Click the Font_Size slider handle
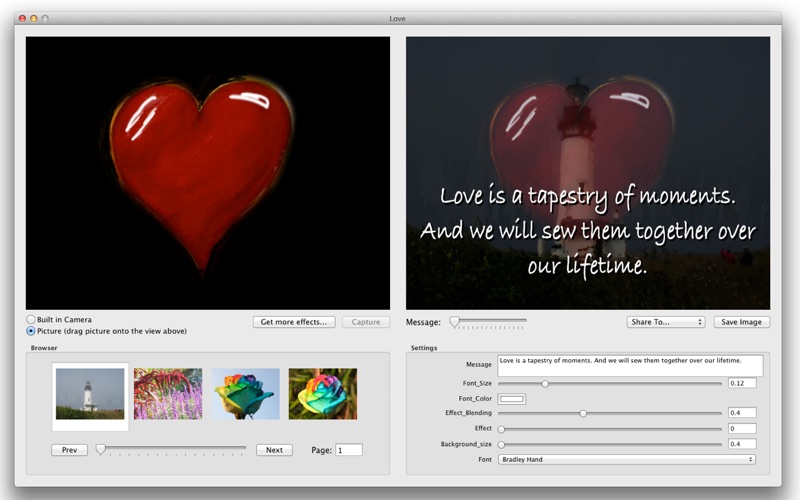 [x=545, y=384]
